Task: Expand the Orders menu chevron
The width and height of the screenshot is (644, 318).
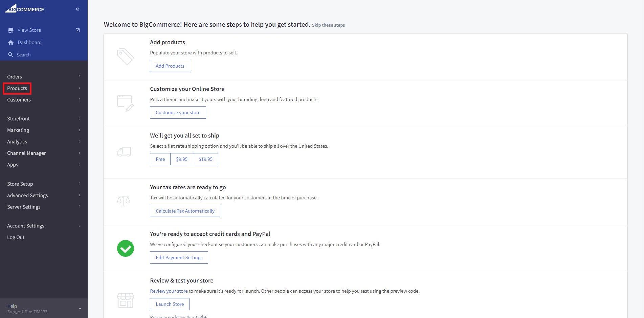Action: (x=80, y=76)
